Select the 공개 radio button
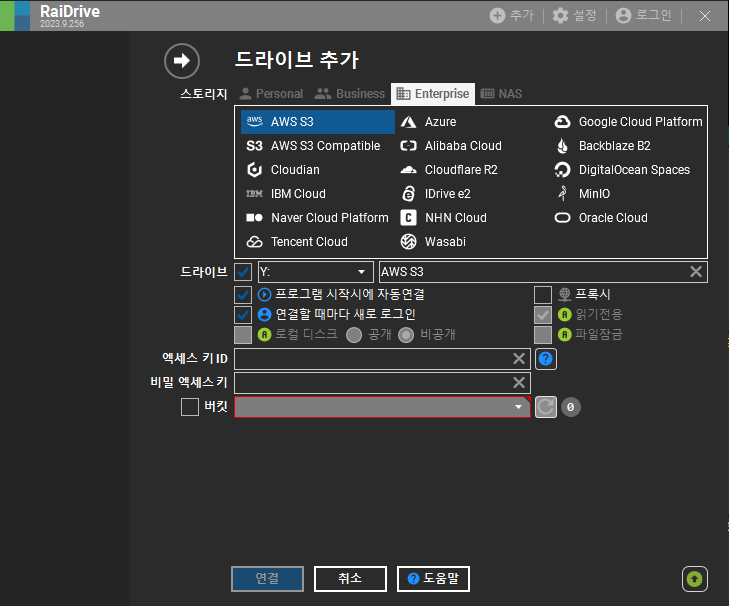729x606 pixels. (x=354, y=335)
